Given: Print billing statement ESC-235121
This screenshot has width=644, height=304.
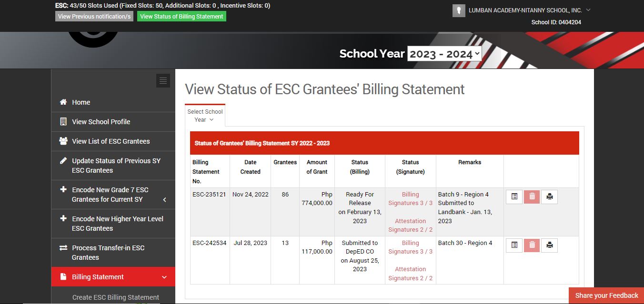Looking at the screenshot, I should tap(549, 196).
